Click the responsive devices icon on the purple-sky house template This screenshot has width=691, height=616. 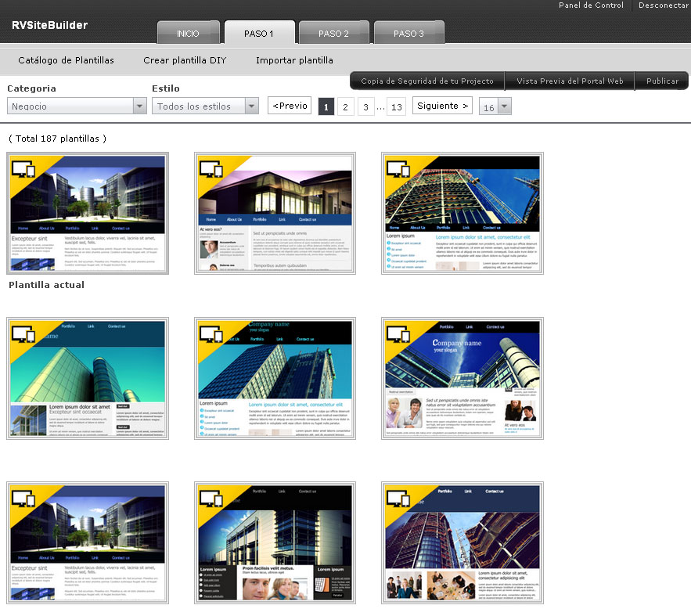coord(211,169)
